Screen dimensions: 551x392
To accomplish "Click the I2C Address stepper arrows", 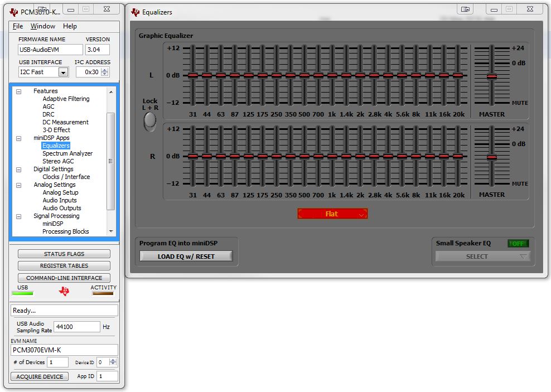I will pos(105,72).
